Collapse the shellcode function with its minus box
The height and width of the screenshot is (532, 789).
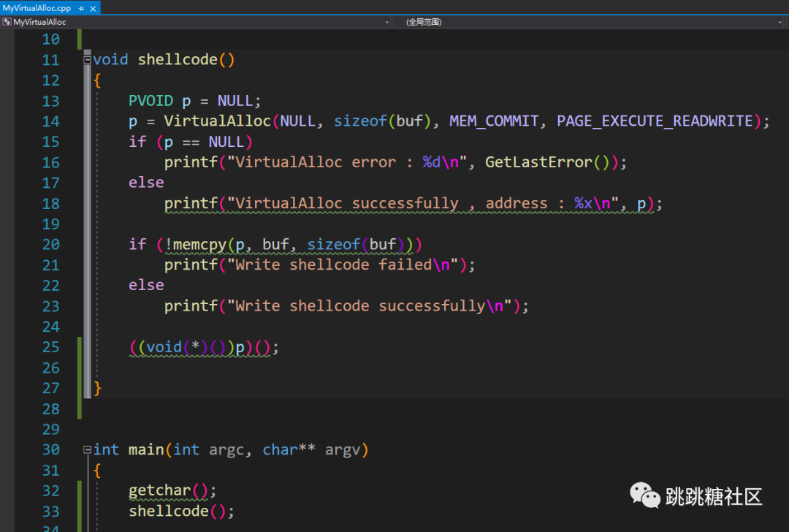point(86,58)
